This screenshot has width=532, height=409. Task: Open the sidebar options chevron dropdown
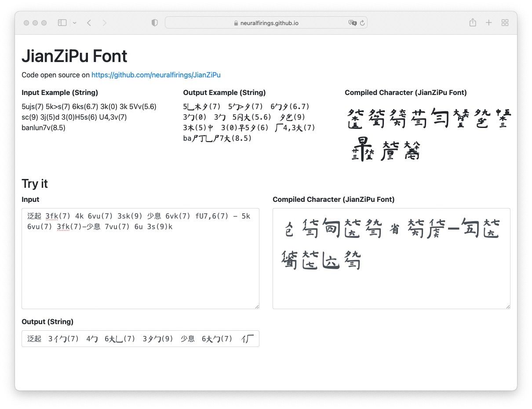74,22
